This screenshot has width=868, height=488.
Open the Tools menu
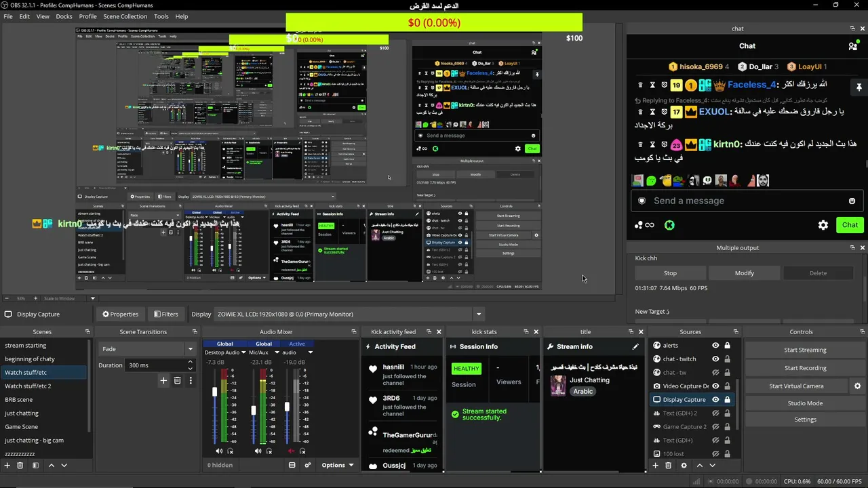[161, 16]
